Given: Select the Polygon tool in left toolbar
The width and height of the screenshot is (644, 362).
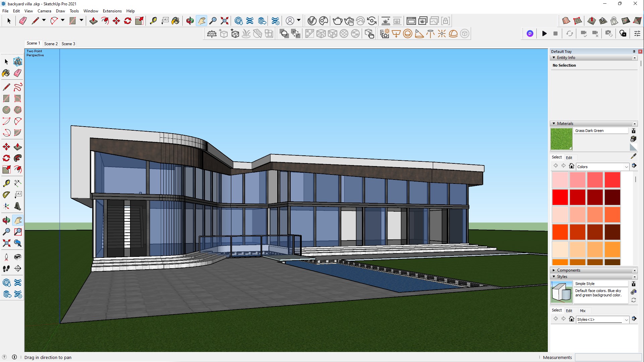Looking at the screenshot, I should click(x=18, y=110).
